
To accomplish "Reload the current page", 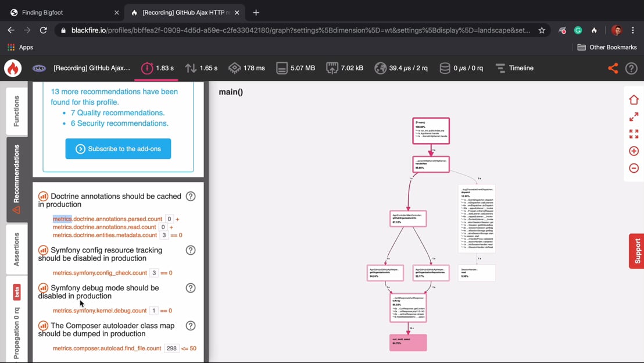I will click(x=43, y=30).
